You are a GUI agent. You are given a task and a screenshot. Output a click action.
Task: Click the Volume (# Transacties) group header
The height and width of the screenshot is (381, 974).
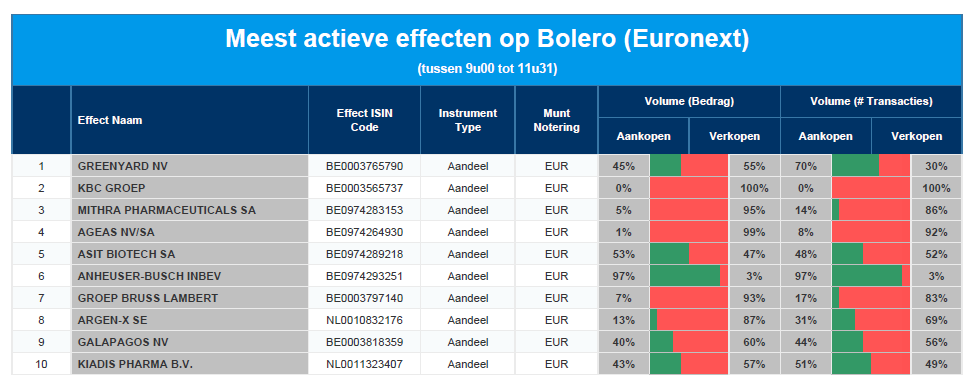click(872, 101)
